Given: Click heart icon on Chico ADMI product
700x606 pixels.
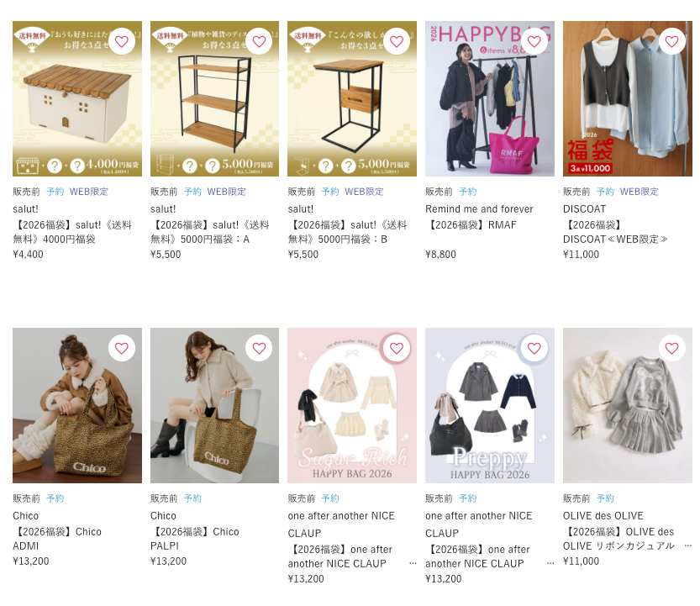Looking at the screenshot, I should click(x=121, y=348).
